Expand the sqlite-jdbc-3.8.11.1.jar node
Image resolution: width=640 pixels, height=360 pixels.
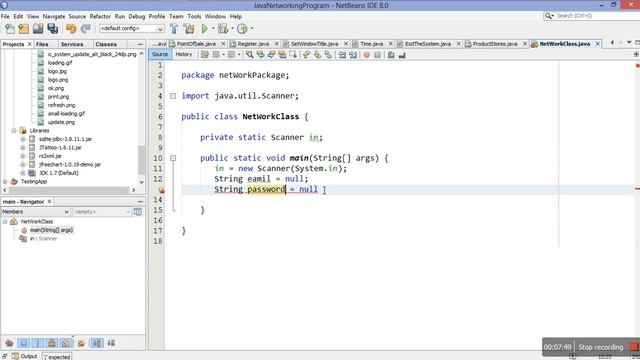click(23, 139)
